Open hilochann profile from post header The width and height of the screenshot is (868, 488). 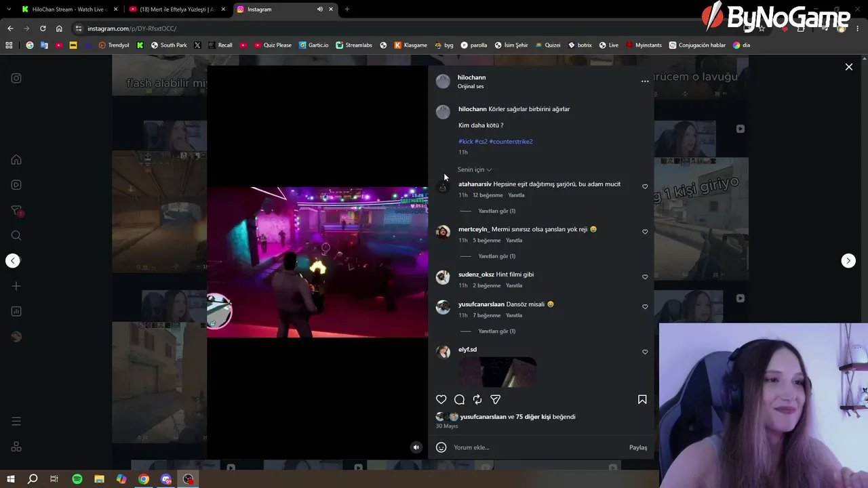(471, 77)
